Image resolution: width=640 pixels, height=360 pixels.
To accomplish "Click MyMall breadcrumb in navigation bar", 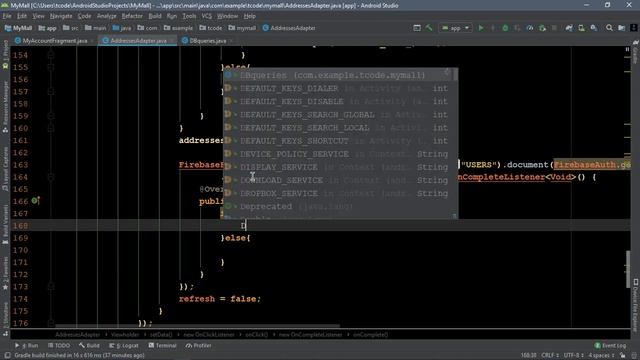I will click(18, 28).
